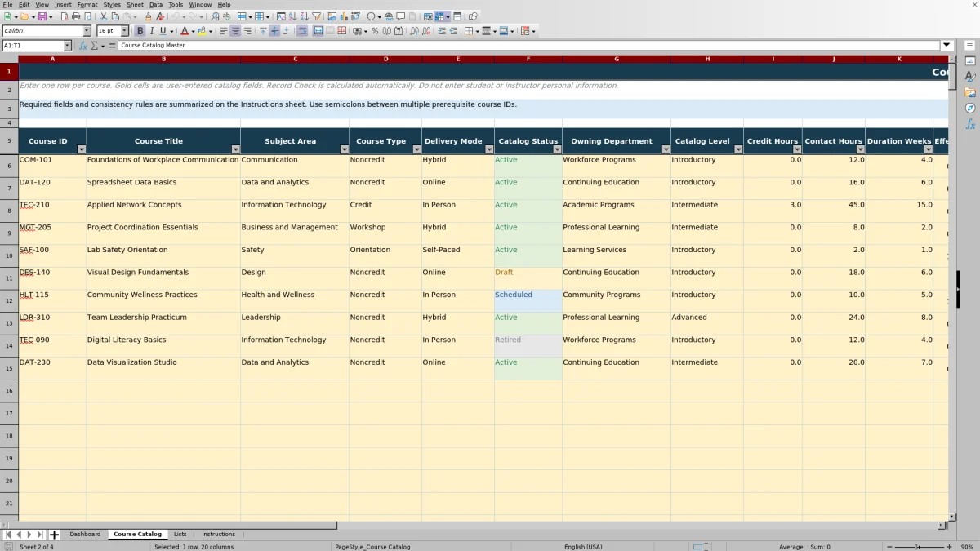Click the Spelling check icon
The height and width of the screenshot is (551, 980).
226,16
